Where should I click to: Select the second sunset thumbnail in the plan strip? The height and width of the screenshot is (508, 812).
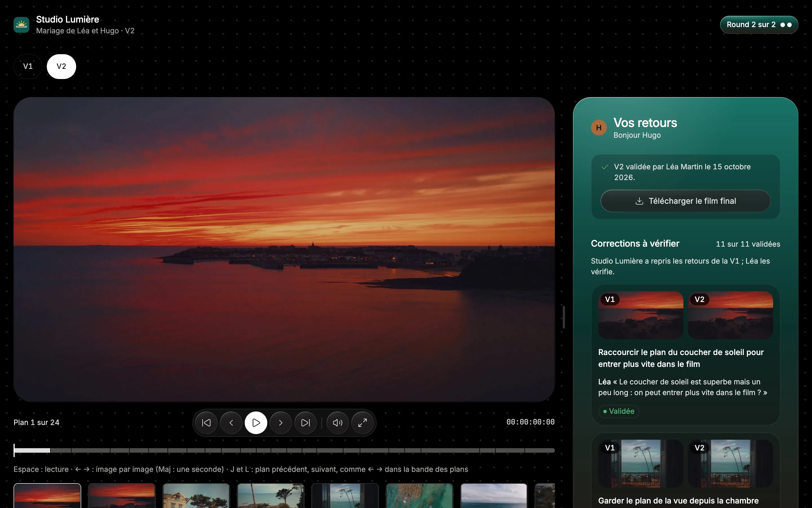coord(122,496)
